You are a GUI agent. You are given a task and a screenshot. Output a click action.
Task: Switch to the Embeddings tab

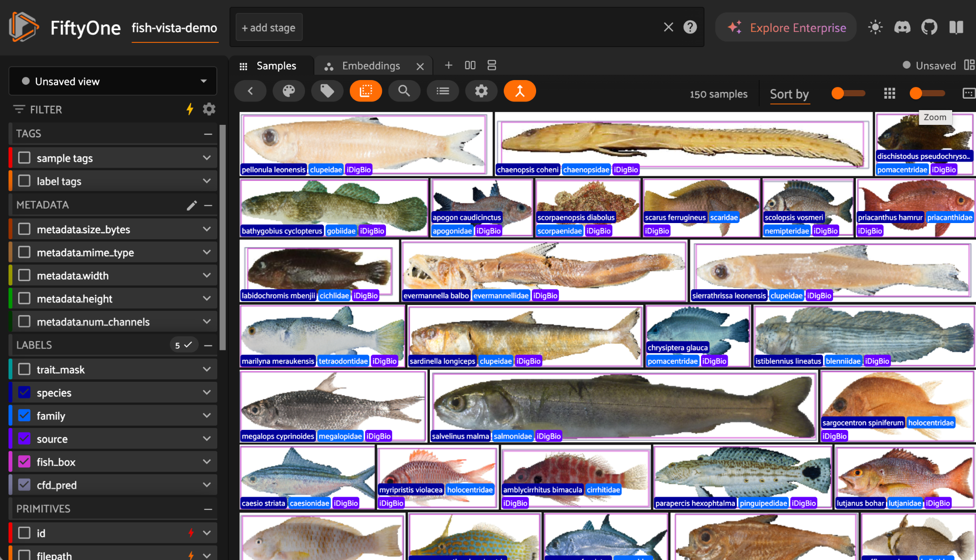(371, 66)
